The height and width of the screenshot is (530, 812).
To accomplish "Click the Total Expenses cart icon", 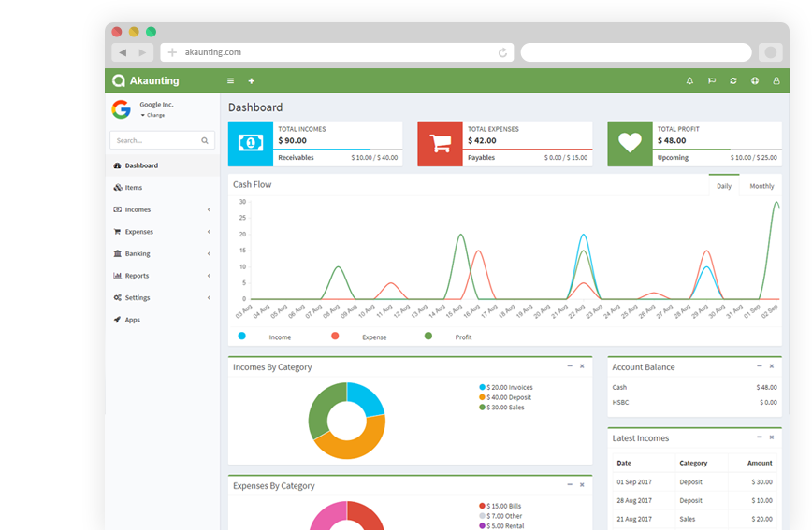I will tap(441, 143).
